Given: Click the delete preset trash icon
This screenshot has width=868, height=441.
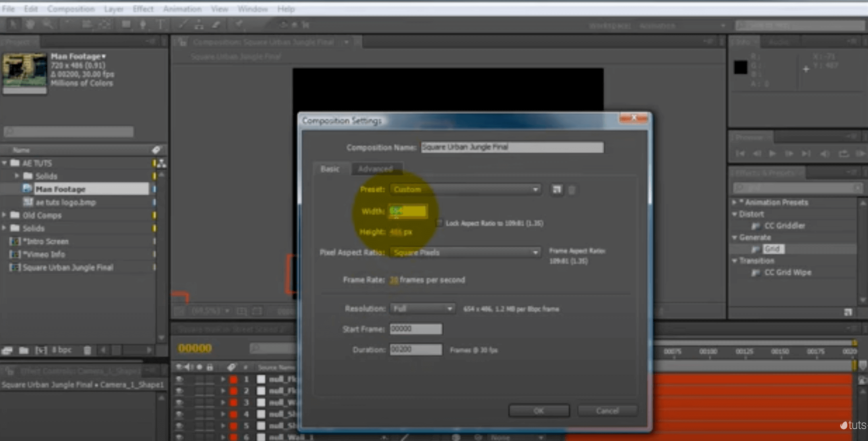Looking at the screenshot, I should click(x=572, y=190).
